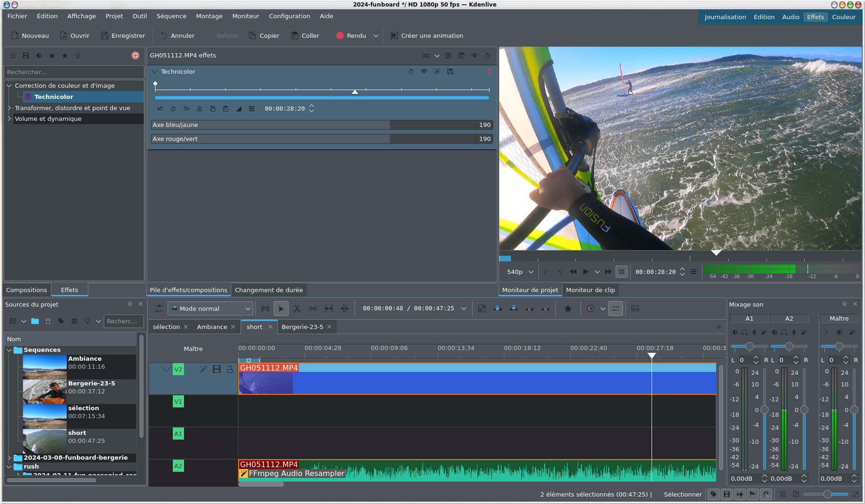Mute the A1 mixer channel
The image size is (865, 504).
[735, 332]
